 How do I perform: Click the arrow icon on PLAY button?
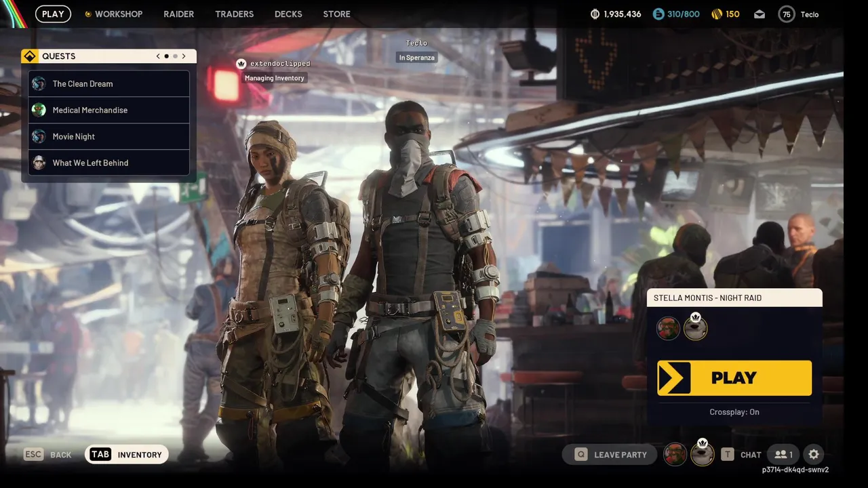(674, 378)
